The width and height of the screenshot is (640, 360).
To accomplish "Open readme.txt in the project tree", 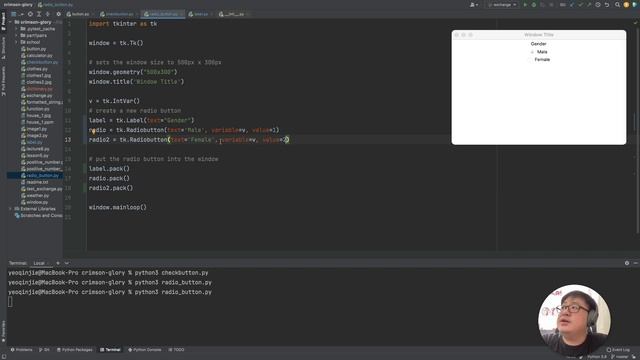I will [35, 182].
